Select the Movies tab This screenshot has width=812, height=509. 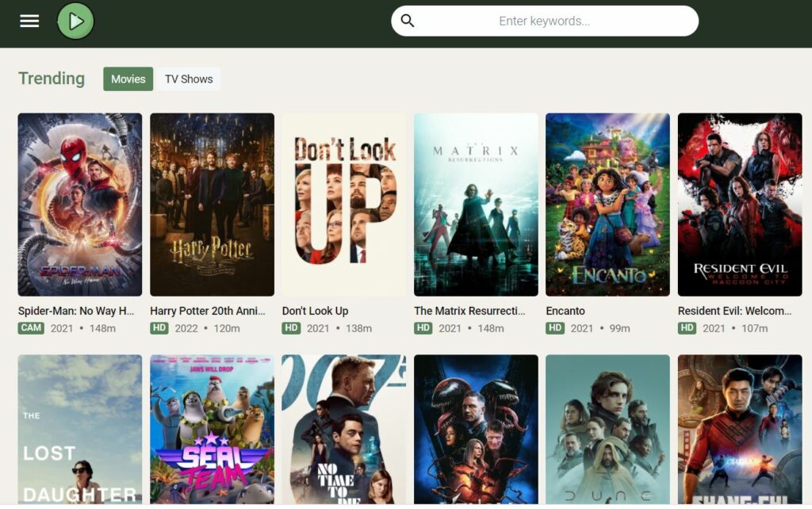pyautogui.click(x=128, y=78)
